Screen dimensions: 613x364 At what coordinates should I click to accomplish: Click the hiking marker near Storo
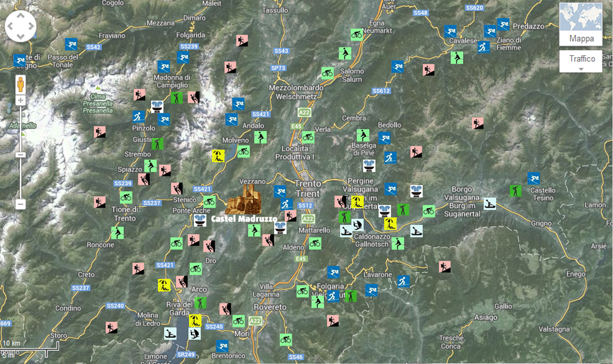tap(111, 327)
